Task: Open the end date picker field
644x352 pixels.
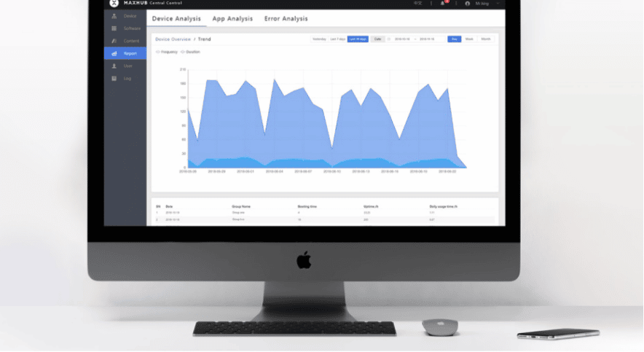Action: 425,39
